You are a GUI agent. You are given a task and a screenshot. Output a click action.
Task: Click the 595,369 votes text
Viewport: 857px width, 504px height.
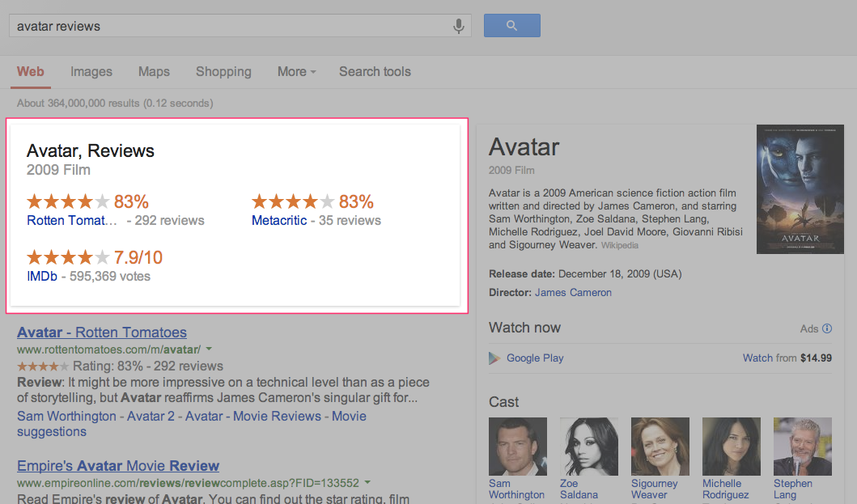[x=110, y=276]
